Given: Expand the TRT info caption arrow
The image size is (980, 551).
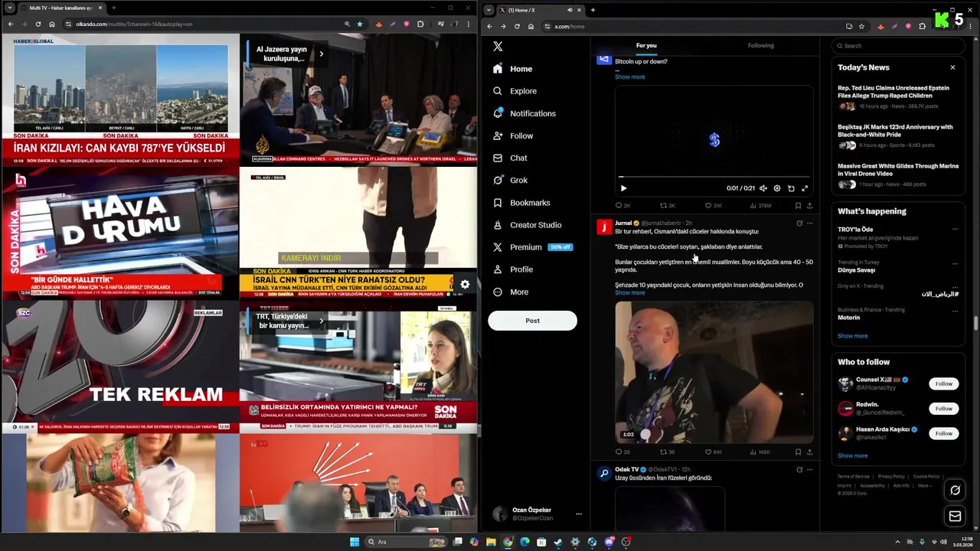Looking at the screenshot, I should click(321, 321).
